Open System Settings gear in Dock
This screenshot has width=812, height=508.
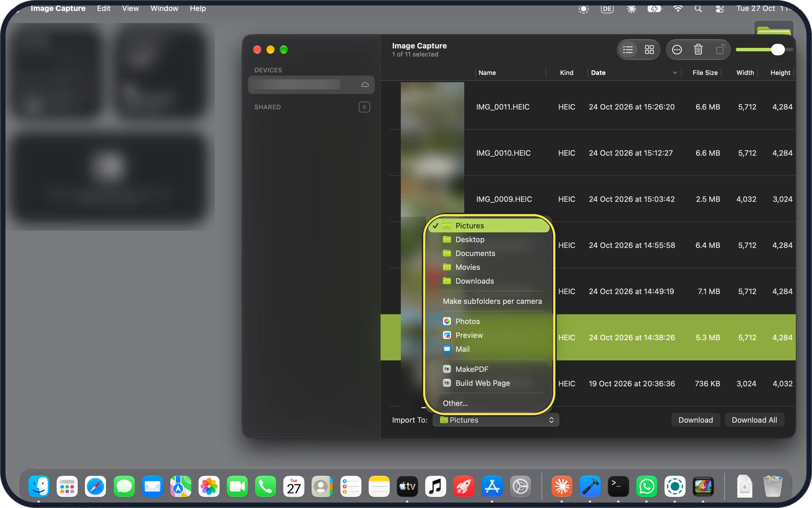(520, 486)
